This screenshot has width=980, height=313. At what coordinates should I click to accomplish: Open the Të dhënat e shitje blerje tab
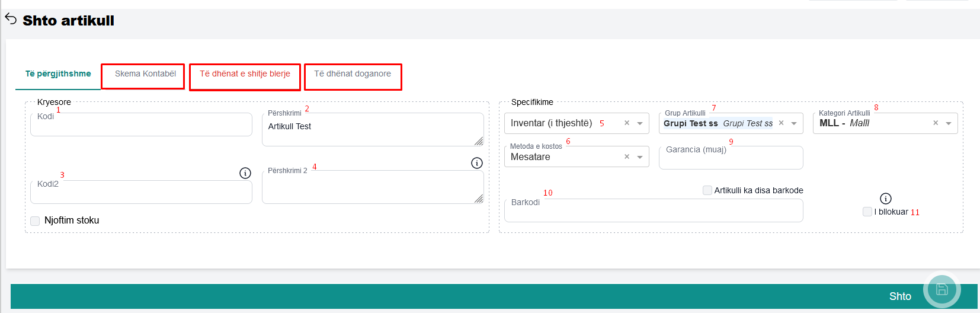[245, 74]
